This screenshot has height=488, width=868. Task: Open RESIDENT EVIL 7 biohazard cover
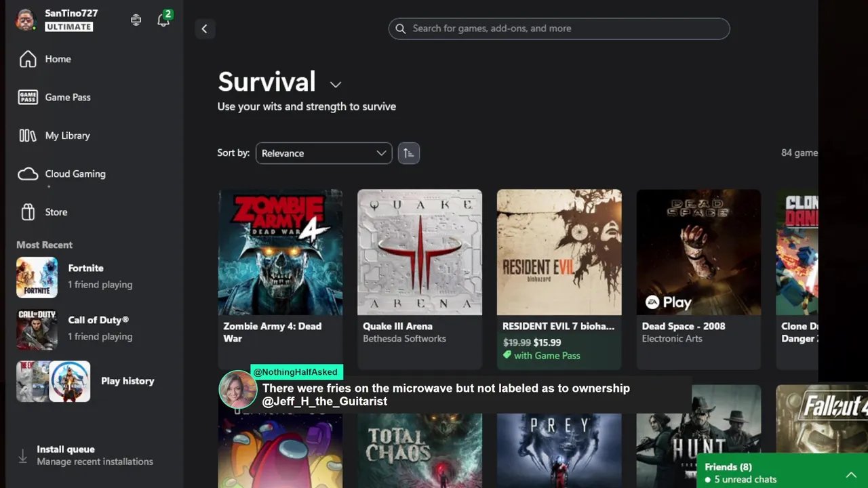tap(559, 252)
